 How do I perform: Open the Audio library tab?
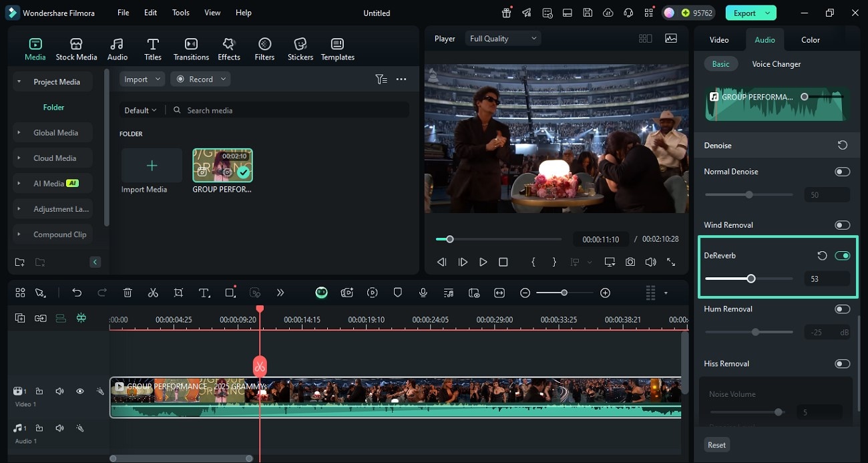[x=118, y=49]
